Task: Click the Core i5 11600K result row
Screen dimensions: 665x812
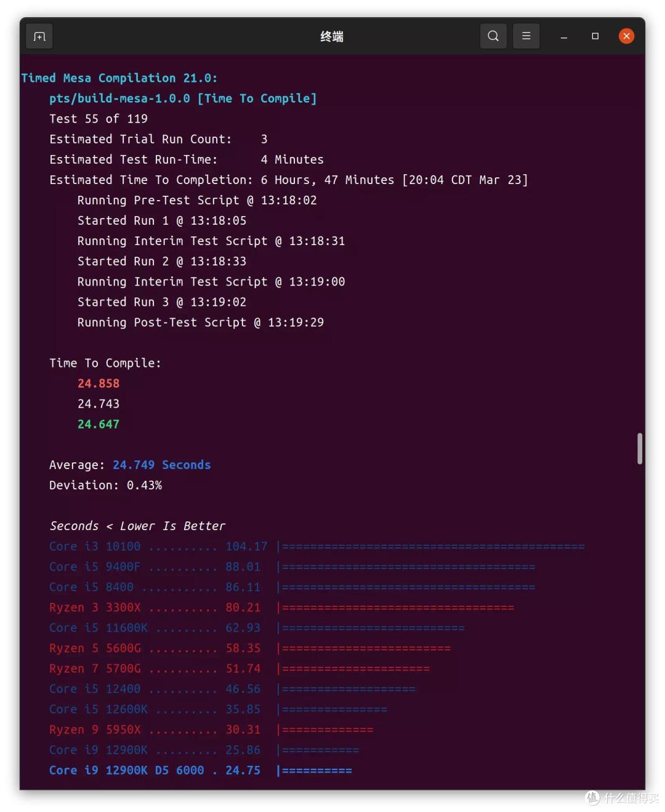Action: point(257,627)
